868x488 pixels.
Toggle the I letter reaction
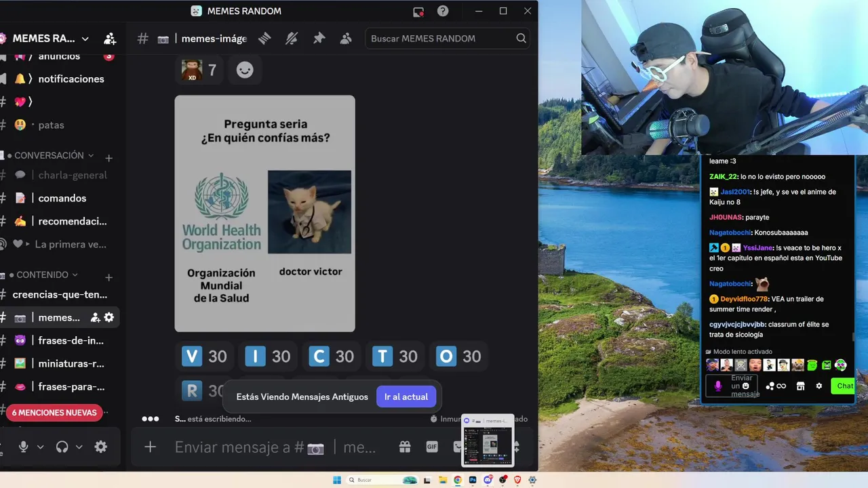point(268,356)
